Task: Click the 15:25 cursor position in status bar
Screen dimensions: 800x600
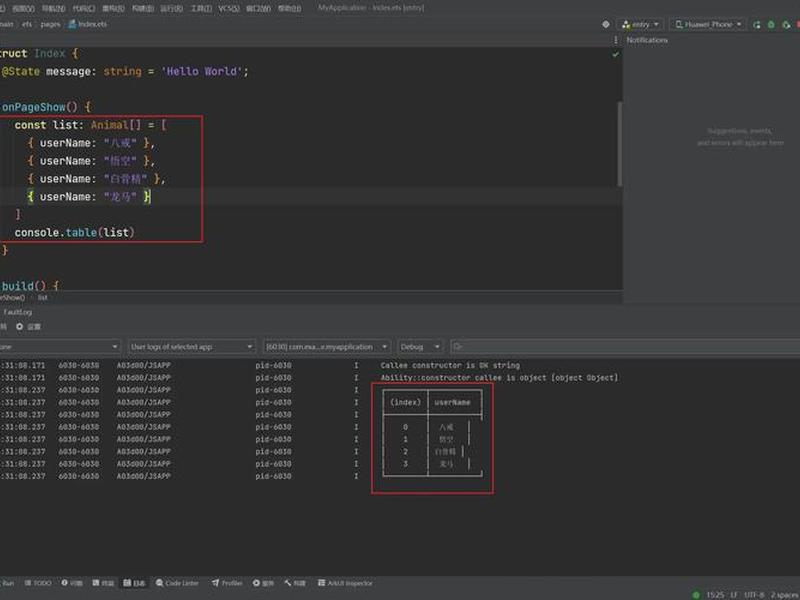Action: coord(715,595)
